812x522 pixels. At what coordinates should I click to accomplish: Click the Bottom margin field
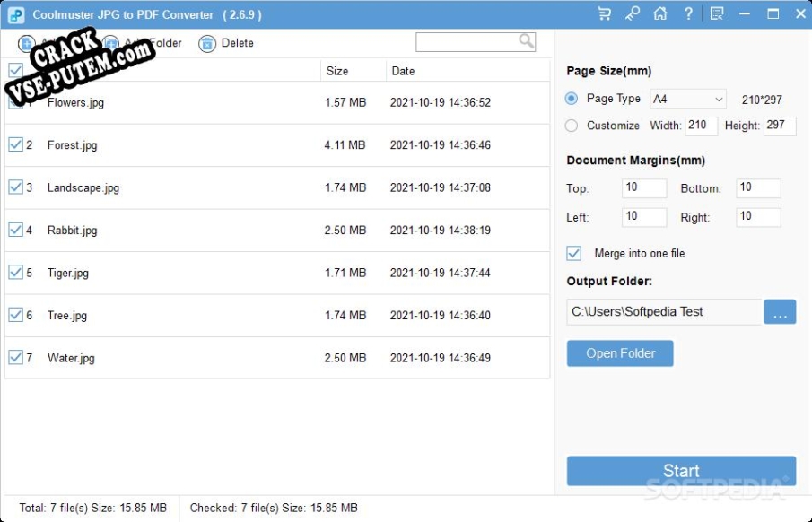tap(758, 188)
